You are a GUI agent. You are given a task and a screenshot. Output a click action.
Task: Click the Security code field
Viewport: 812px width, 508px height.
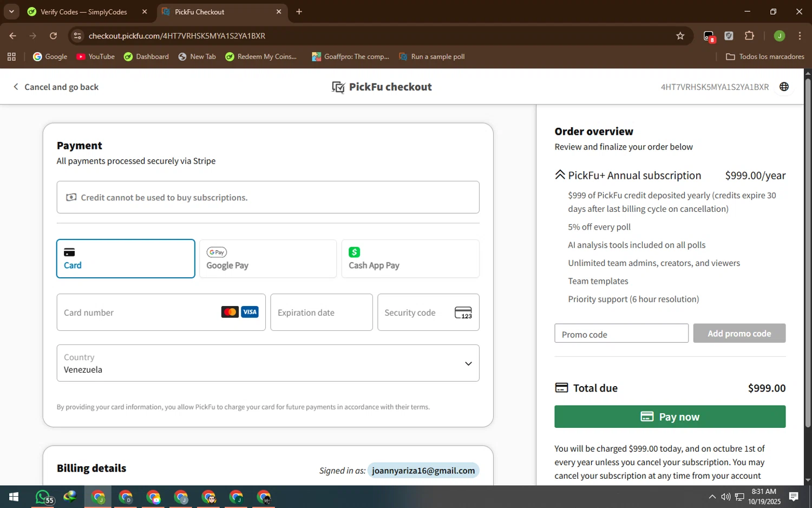pos(428,312)
